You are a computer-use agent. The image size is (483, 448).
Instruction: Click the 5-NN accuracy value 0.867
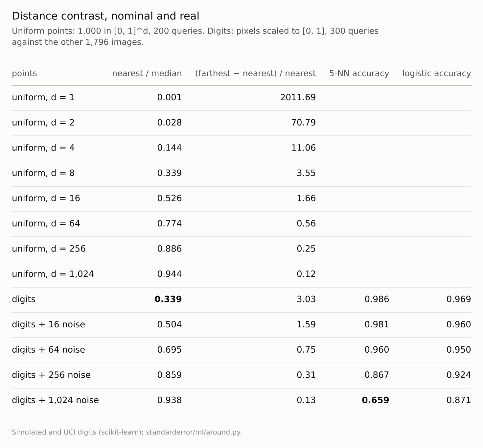click(x=377, y=375)
